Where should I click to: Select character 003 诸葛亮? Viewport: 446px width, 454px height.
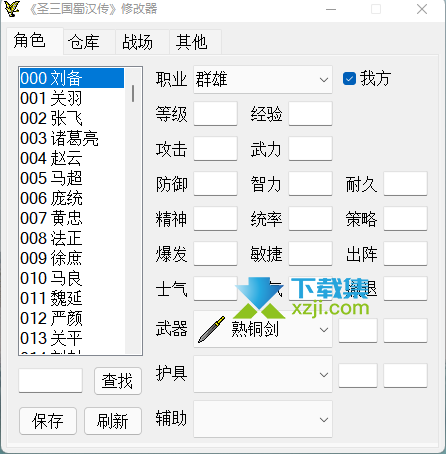pos(72,138)
